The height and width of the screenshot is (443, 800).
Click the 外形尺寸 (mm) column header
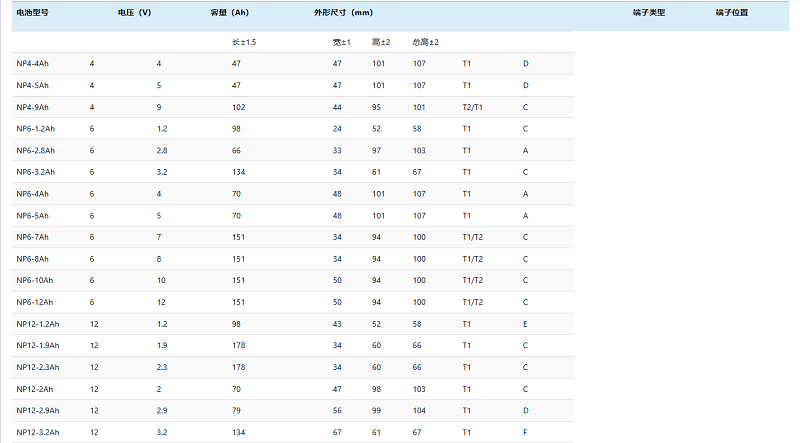[x=342, y=13]
